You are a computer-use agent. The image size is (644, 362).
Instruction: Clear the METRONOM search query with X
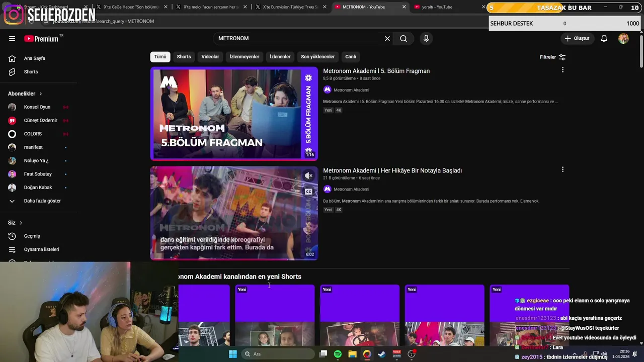(387, 39)
